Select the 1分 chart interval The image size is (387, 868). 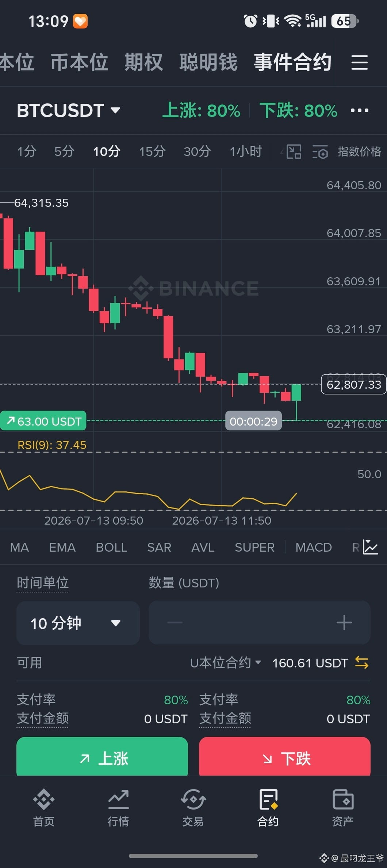(x=27, y=151)
